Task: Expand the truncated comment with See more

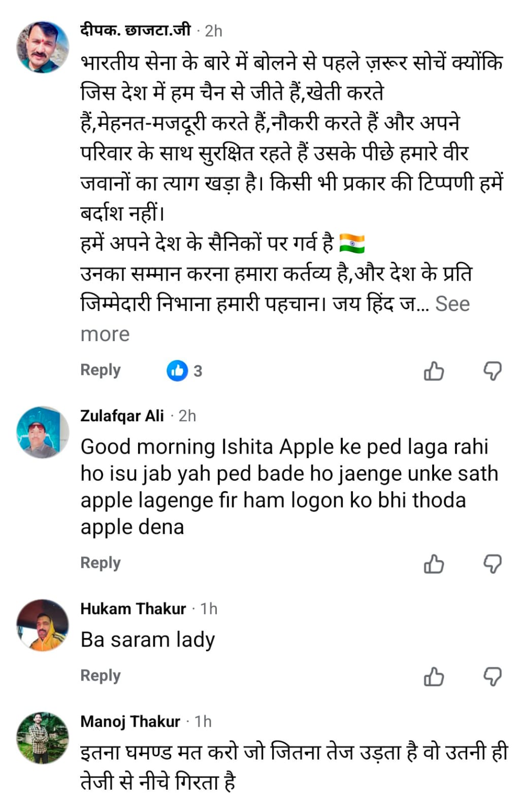Action: coord(452,304)
